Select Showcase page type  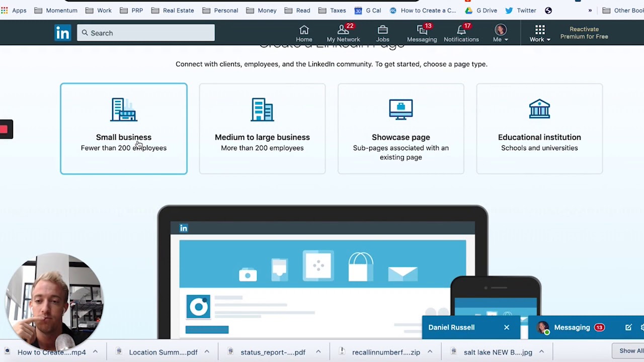401,129
